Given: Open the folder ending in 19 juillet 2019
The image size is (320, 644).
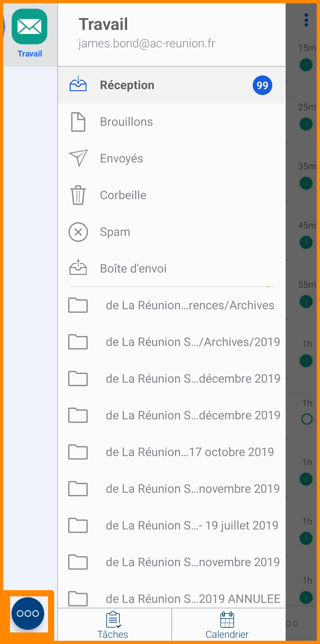Looking at the screenshot, I should 192,526.
